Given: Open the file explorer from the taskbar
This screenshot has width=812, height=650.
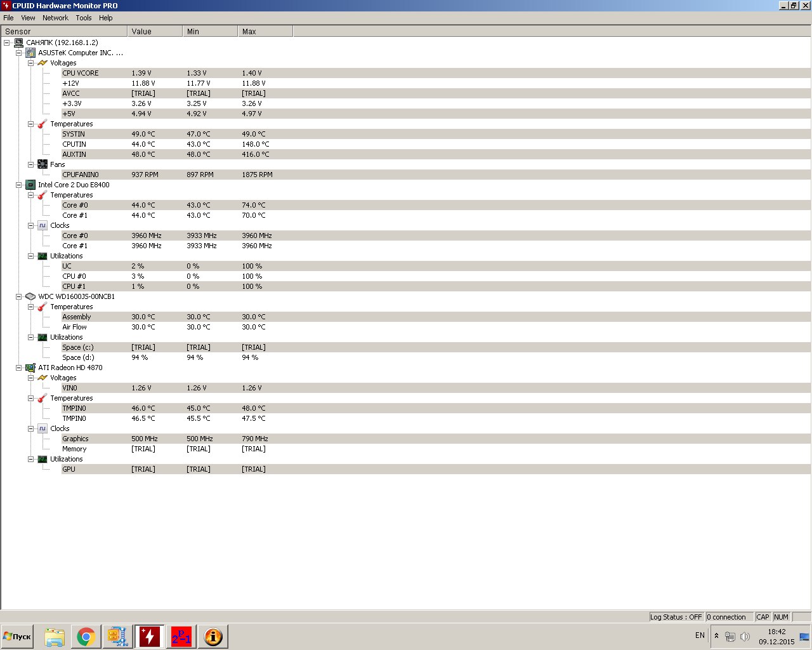Looking at the screenshot, I should click(x=55, y=637).
